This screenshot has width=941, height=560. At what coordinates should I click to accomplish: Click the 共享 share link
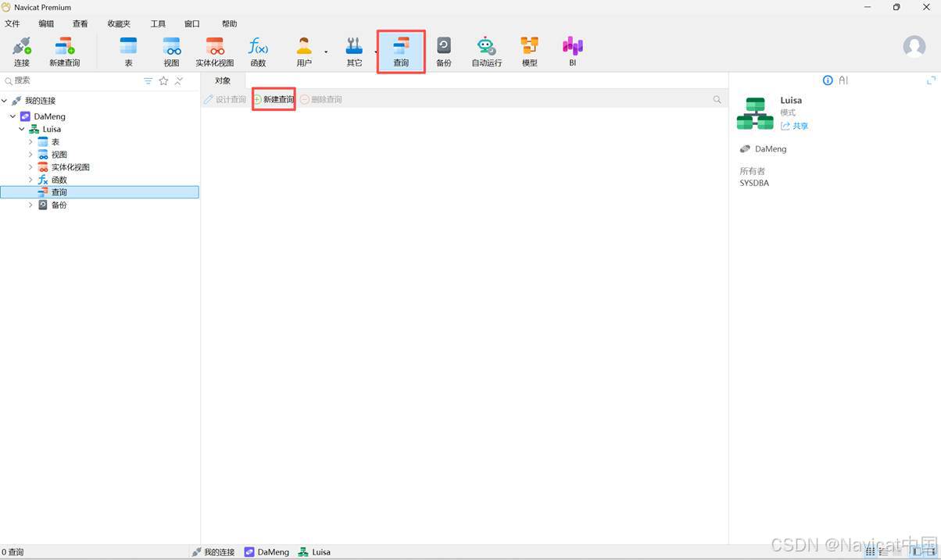[x=795, y=126]
